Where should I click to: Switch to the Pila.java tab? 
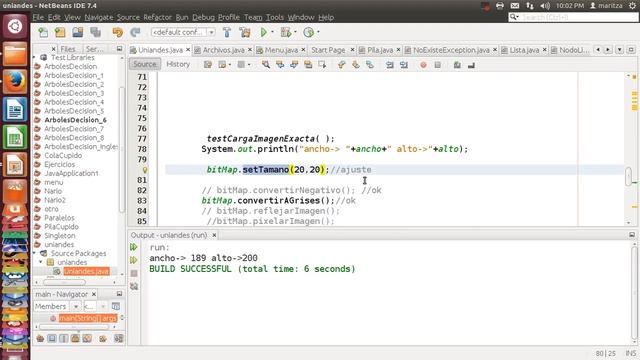[x=379, y=50]
